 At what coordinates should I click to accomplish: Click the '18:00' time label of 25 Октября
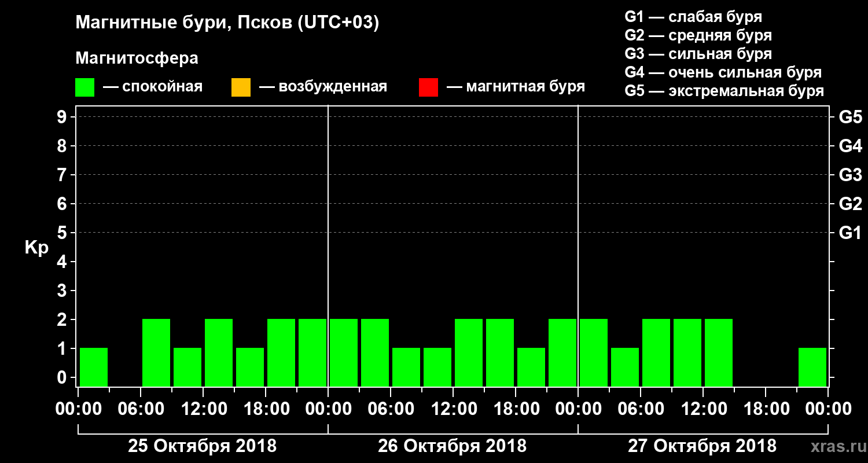coord(267,409)
